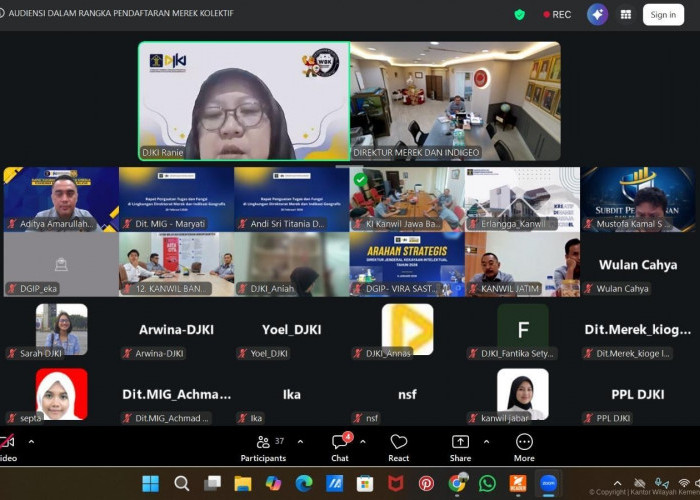Click Yoel_DJKI name tile
This screenshot has height=500, width=700.
(x=292, y=329)
